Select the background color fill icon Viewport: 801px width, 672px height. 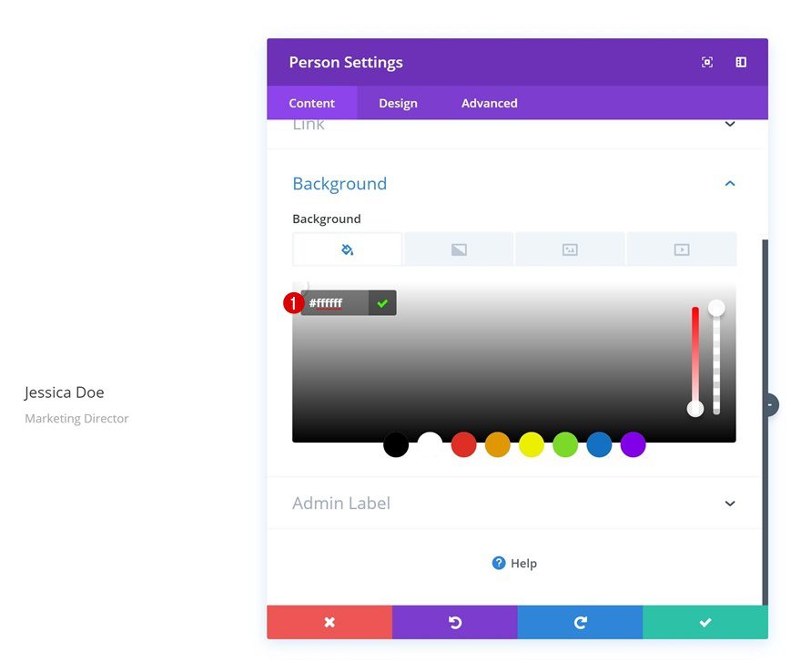pos(347,249)
